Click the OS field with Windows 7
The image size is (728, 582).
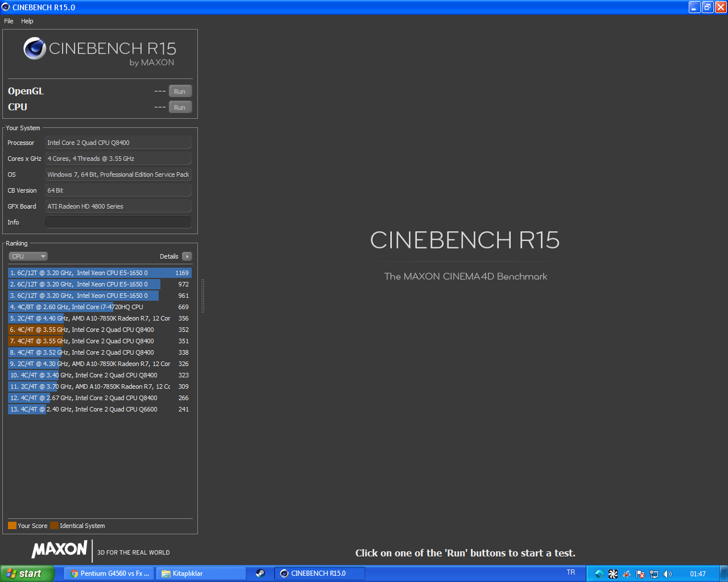point(118,174)
